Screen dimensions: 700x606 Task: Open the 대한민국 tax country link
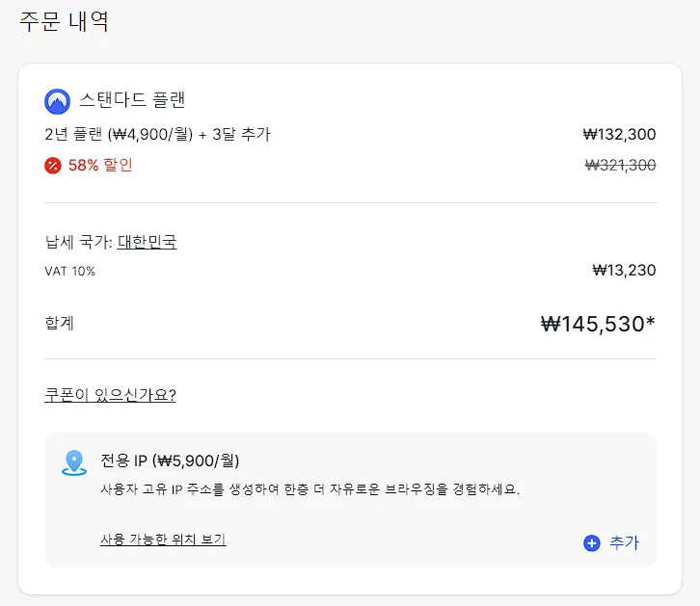point(147,242)
